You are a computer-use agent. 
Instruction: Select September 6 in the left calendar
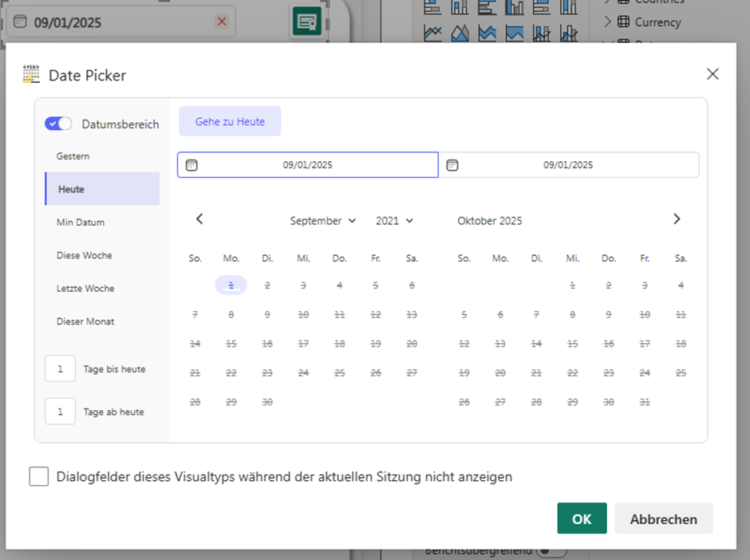[412, 286]
